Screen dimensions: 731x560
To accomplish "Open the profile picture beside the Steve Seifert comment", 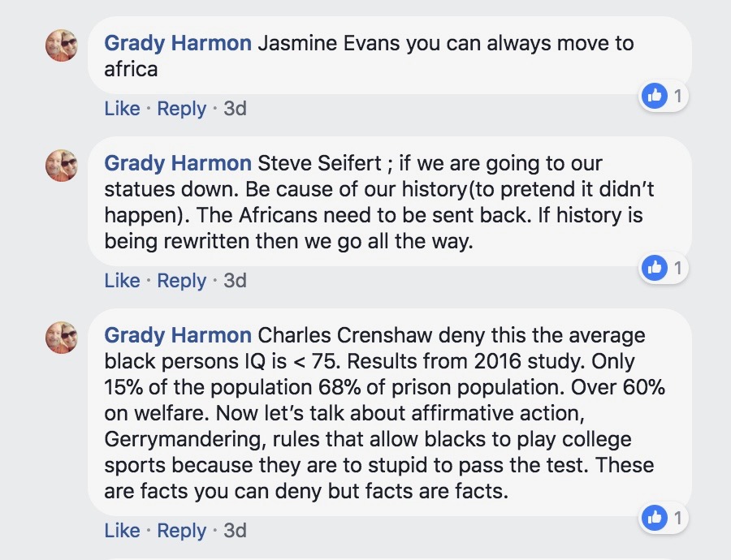I will click(62, 165).
